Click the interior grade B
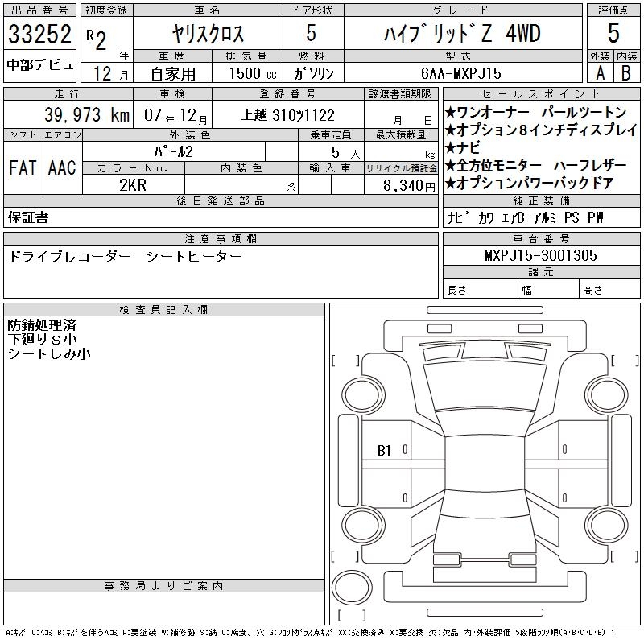This screenshot has width=644, height=644. (626, 73)
